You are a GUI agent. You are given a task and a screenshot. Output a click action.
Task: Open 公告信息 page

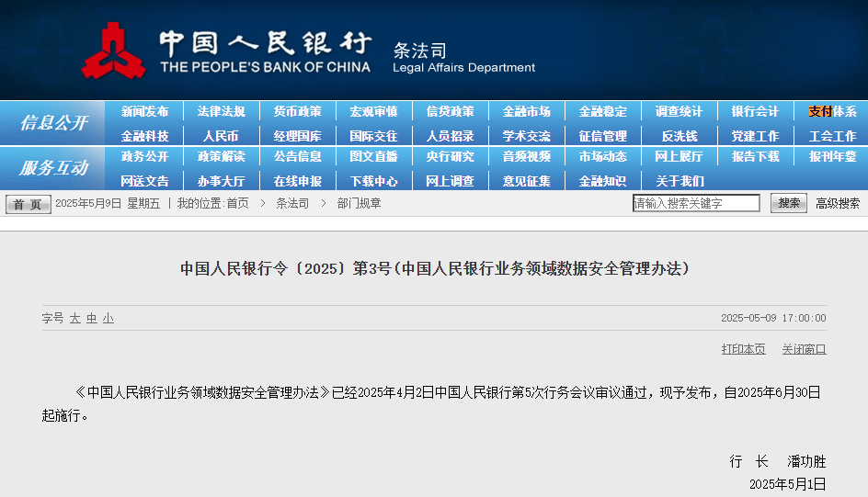(x=297, y=157)
